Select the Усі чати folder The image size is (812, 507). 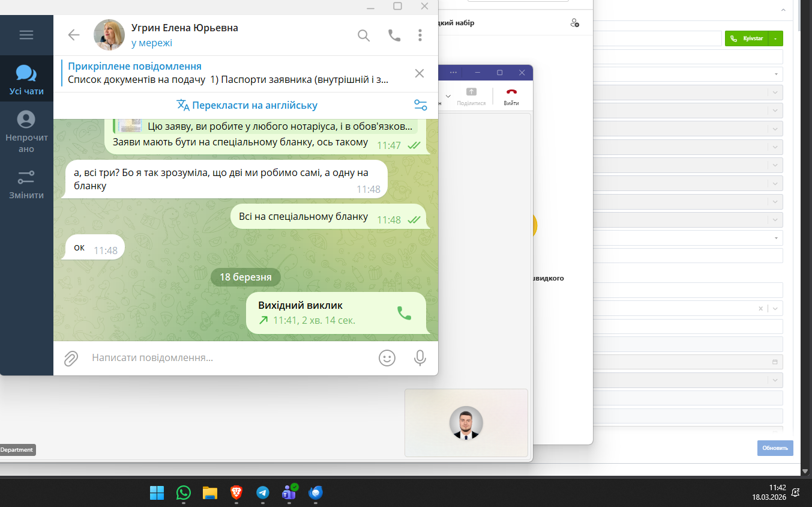click(26, 79)
